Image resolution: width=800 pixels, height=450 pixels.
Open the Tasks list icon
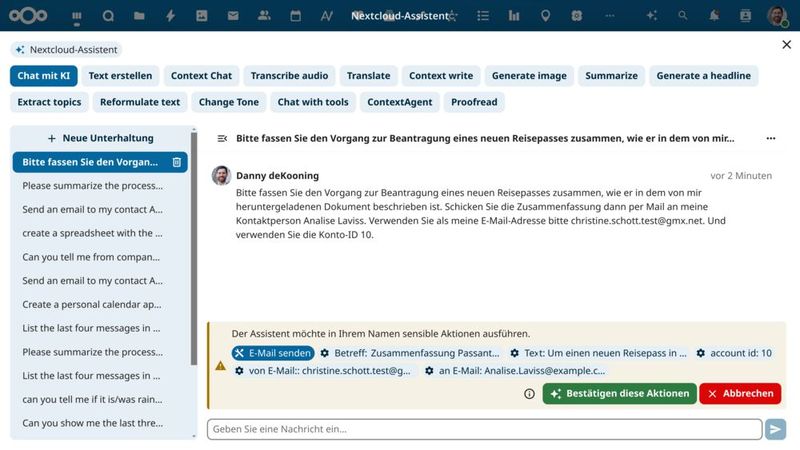(483, 16)
